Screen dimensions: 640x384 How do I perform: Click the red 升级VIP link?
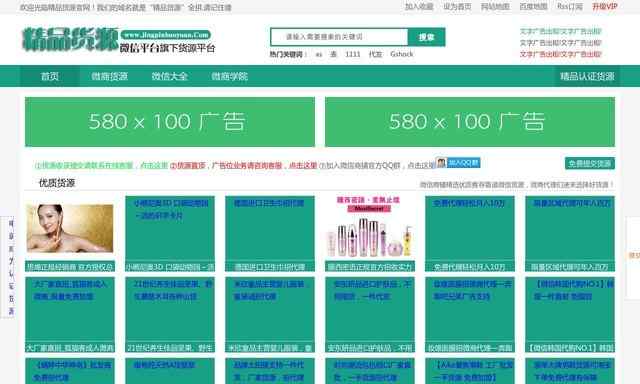click(604, 7)
